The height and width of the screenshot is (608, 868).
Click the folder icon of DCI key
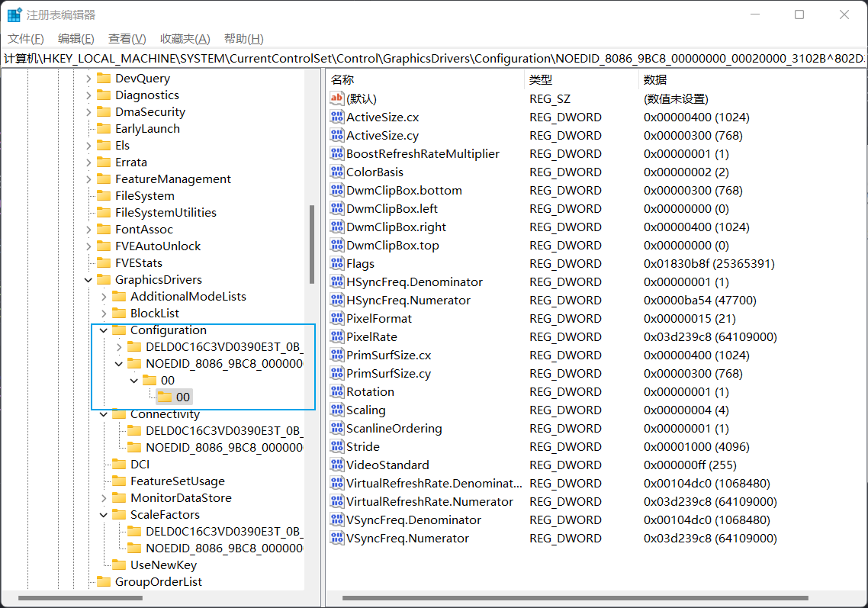(x=119, y=465)
